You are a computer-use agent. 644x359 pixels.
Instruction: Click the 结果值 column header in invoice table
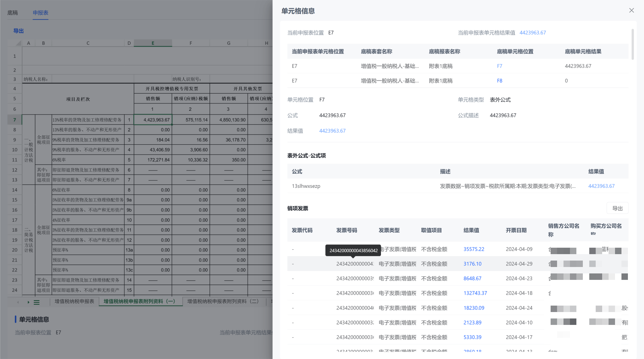tap(471, 230)
